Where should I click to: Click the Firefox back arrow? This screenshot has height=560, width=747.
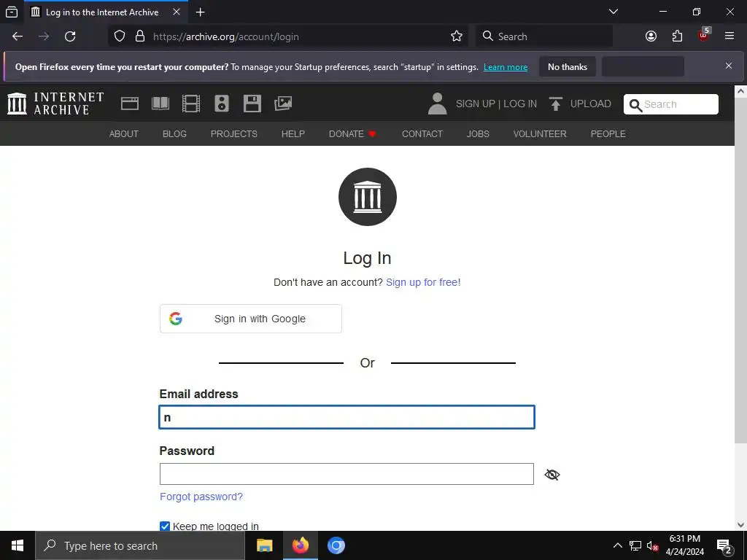pos(18,36)
